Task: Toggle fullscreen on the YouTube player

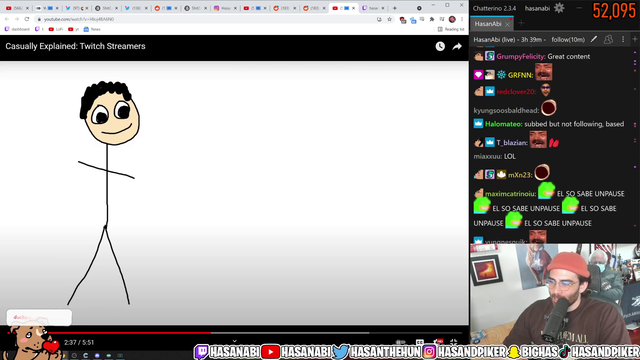Action: (453, 342)
